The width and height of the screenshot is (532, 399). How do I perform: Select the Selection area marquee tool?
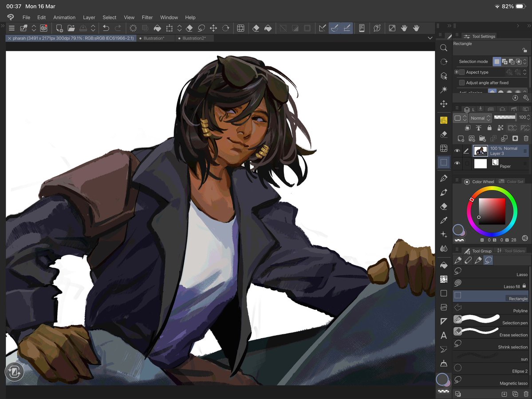[x=443, y=162]
